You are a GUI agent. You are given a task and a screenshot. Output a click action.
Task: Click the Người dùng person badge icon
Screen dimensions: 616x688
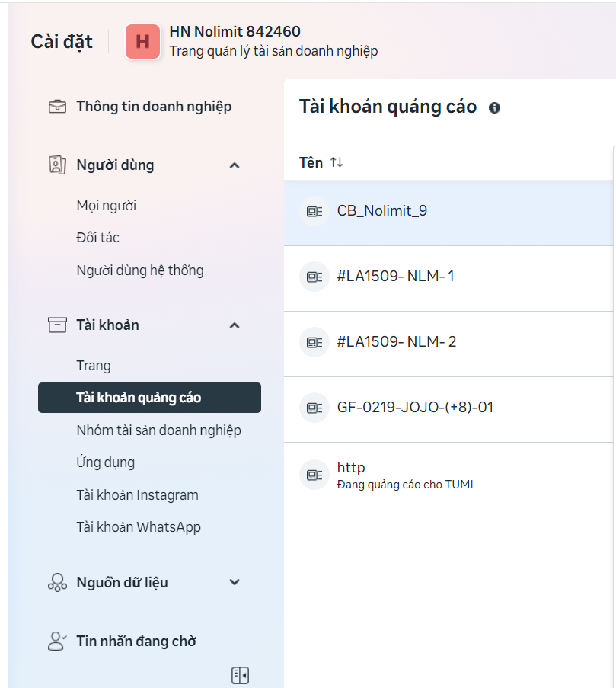coord(57,165)
